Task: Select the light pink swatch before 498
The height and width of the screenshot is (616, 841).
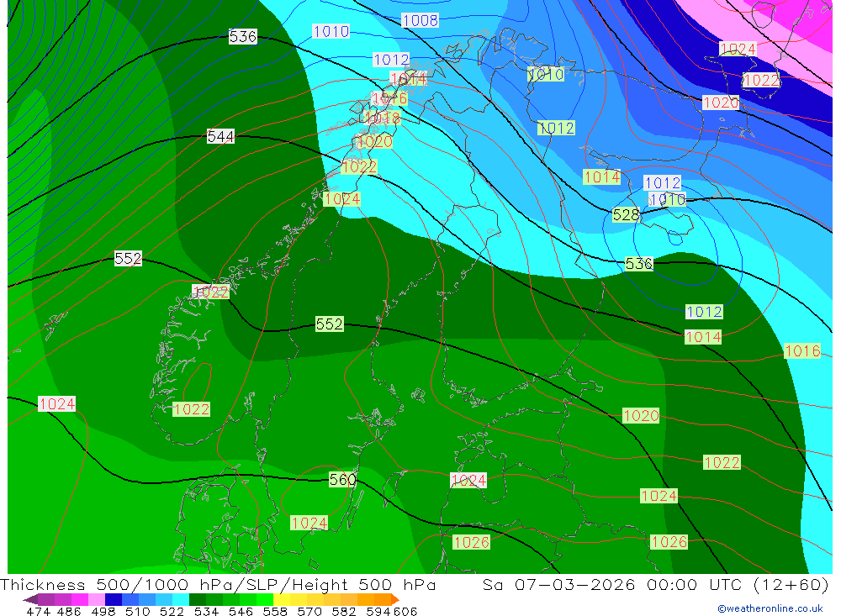Action: pyautogui.click(x=97, y=599)
